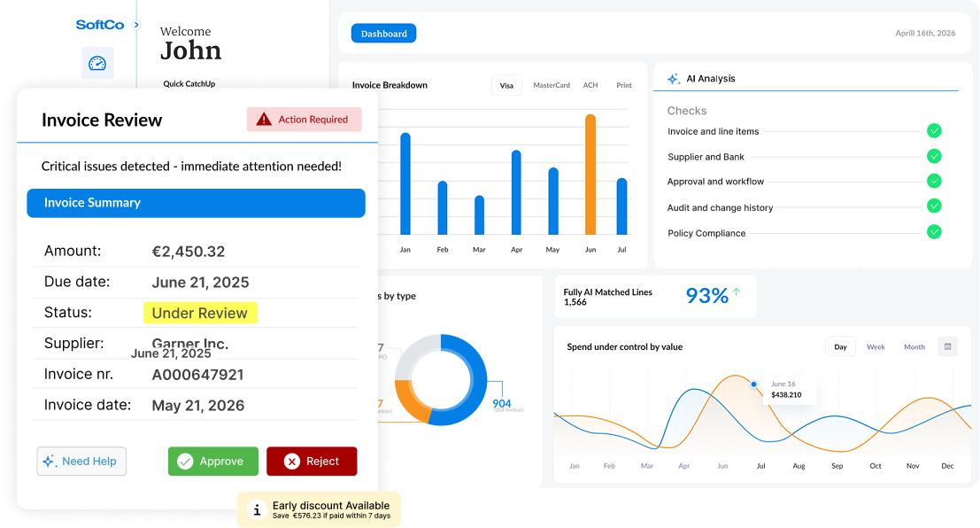Screen dimensions: 980x528
Task: Expand sidebar with chevron next to SoftCo logo
Action: pyautogui.click(x=137, y=25)
